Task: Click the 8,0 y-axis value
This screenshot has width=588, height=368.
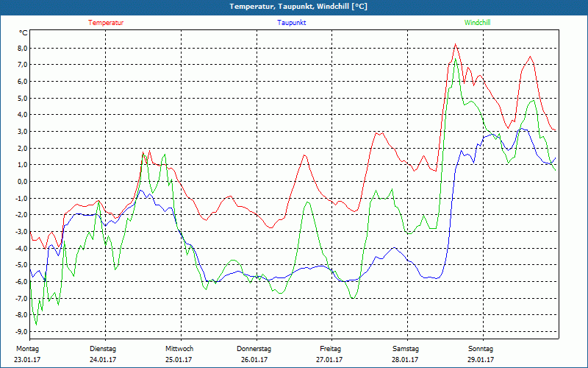Action: pyautogui.click(x=23, y=48)
